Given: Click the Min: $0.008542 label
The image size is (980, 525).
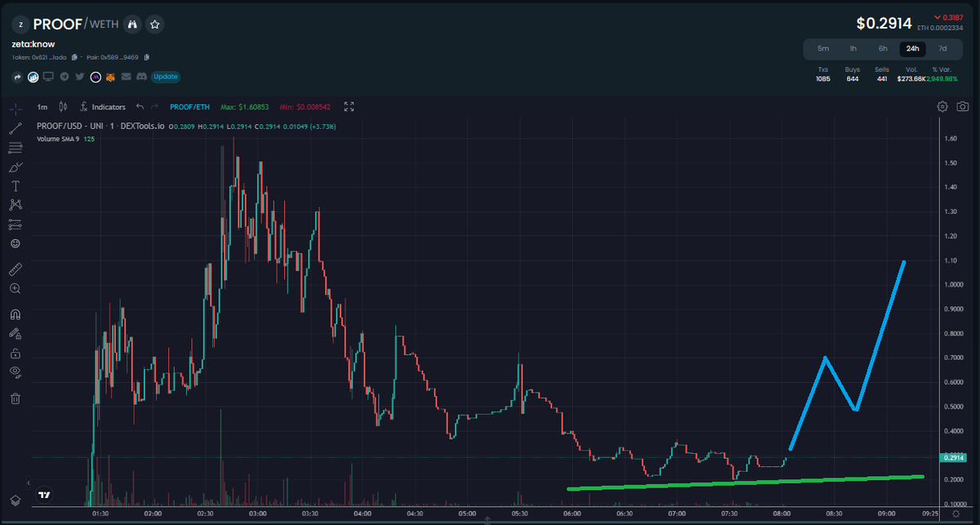Looking at the screenshot, I should tap(307, 107).
